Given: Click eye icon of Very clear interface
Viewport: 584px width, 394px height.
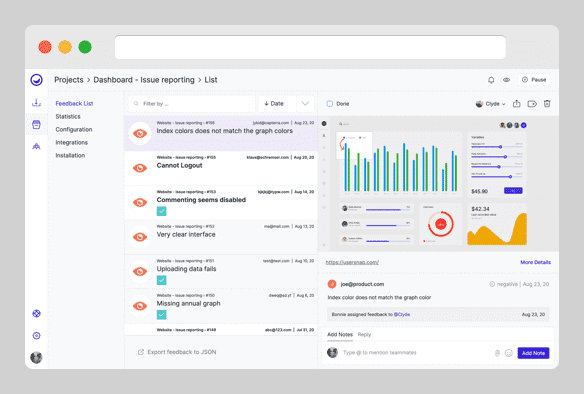Looking at the screenshot, I should 140,237.
